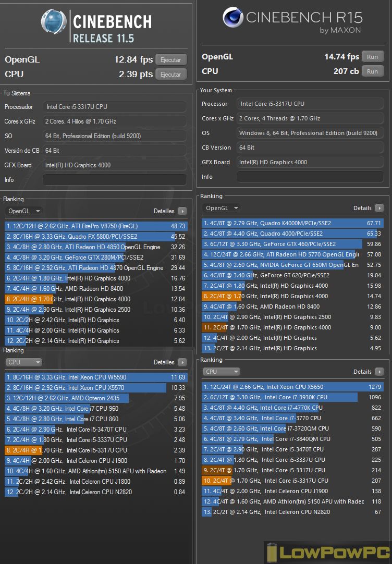Select the i5-3337U row scoring 225

tap(293, 460)
